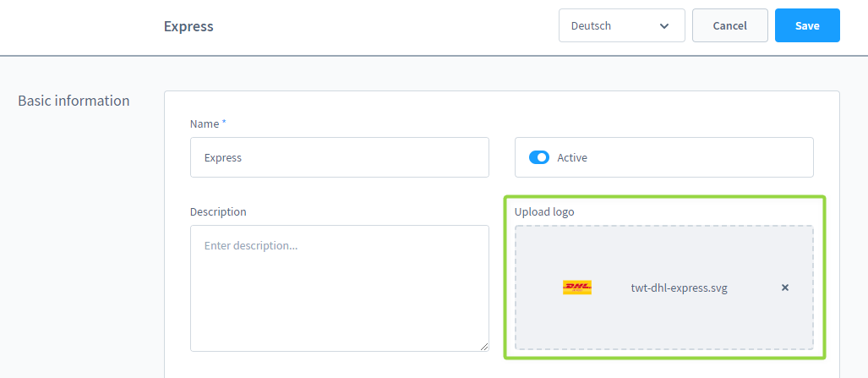Click the Active label text
Screen dimensions: 868x378
coord(572,157)
